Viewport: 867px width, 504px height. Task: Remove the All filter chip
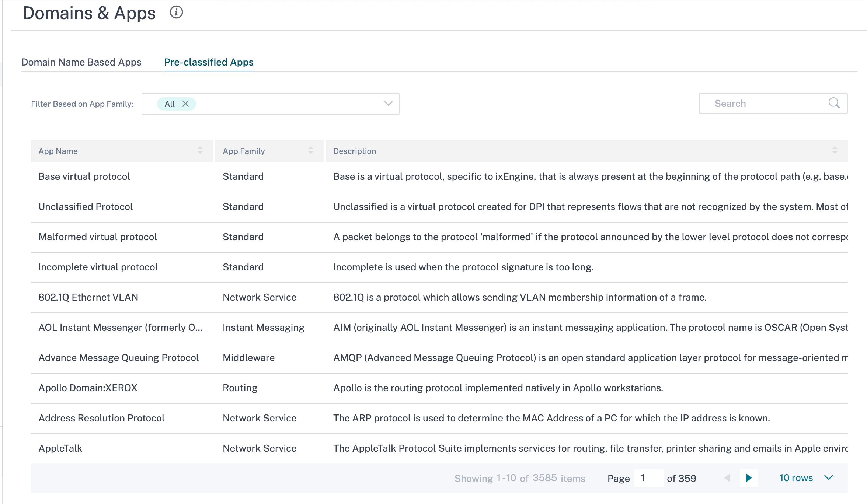186,104
